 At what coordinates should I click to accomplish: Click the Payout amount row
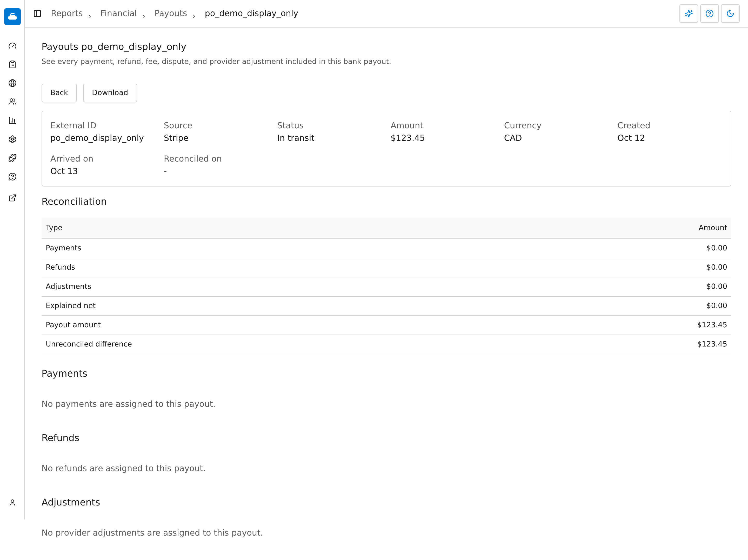click(386, 325)
